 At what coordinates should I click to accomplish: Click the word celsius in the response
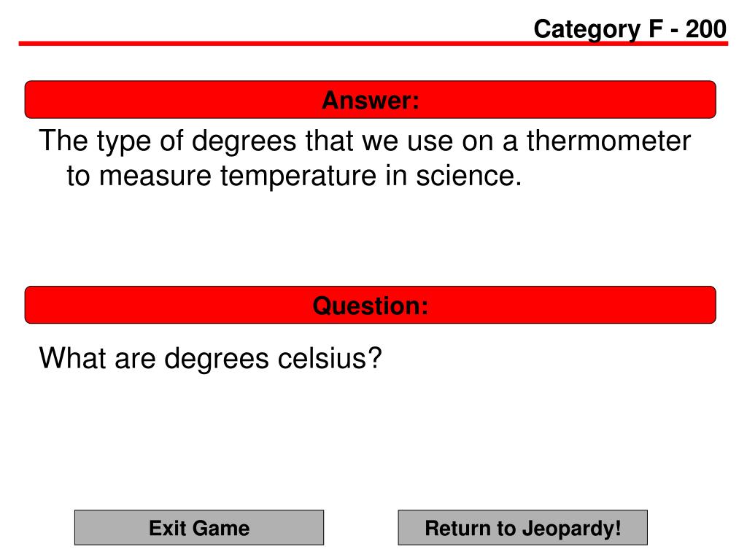click(330, 358)
